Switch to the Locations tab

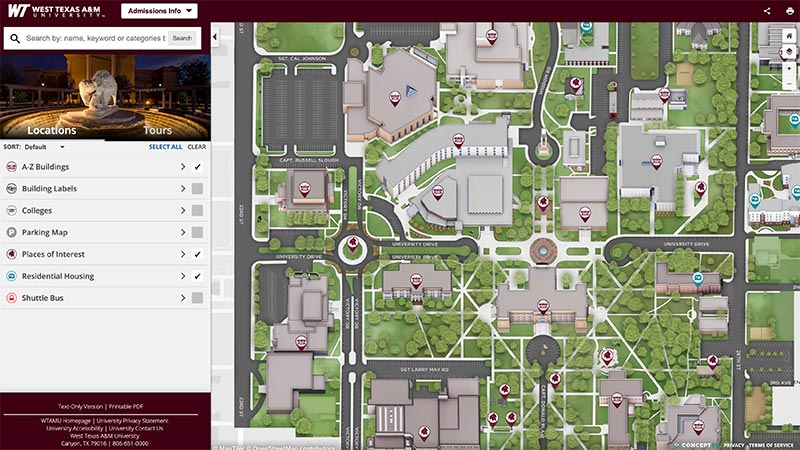click(x=52, y=130)
